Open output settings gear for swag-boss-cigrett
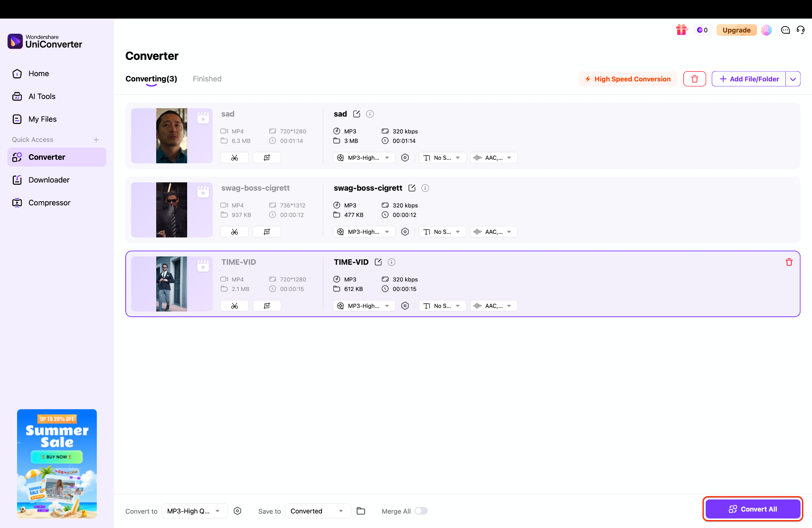Screen dimensions: 812x528 (405, 232)
